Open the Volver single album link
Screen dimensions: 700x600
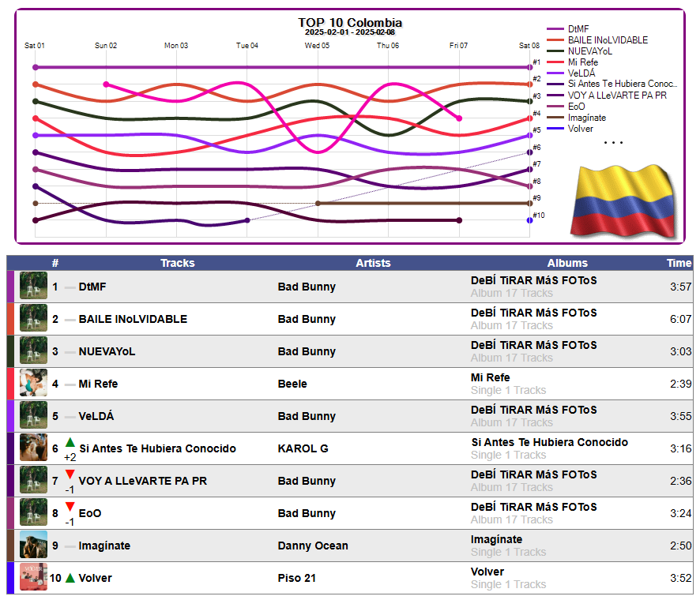[487, 572]
